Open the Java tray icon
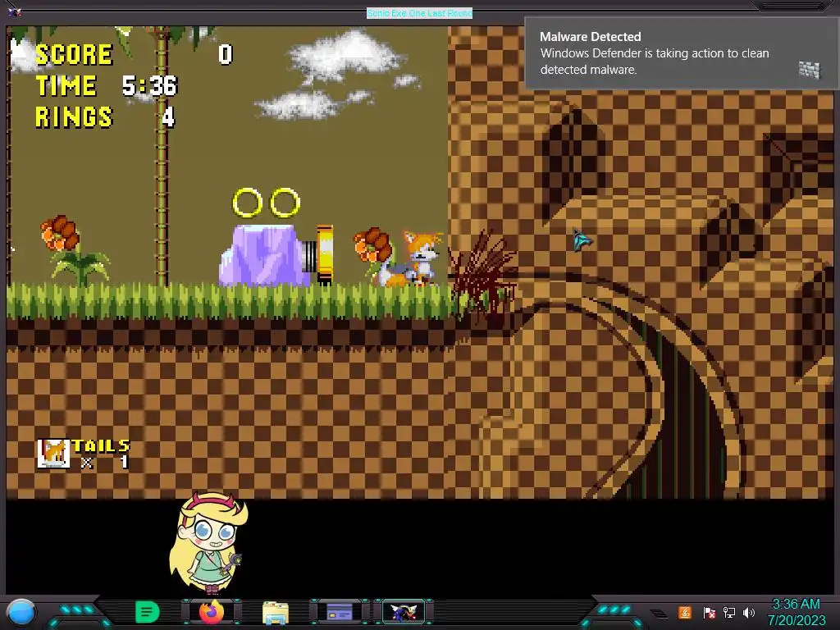Viewport: 840px width, 630px height. point(684,612)
